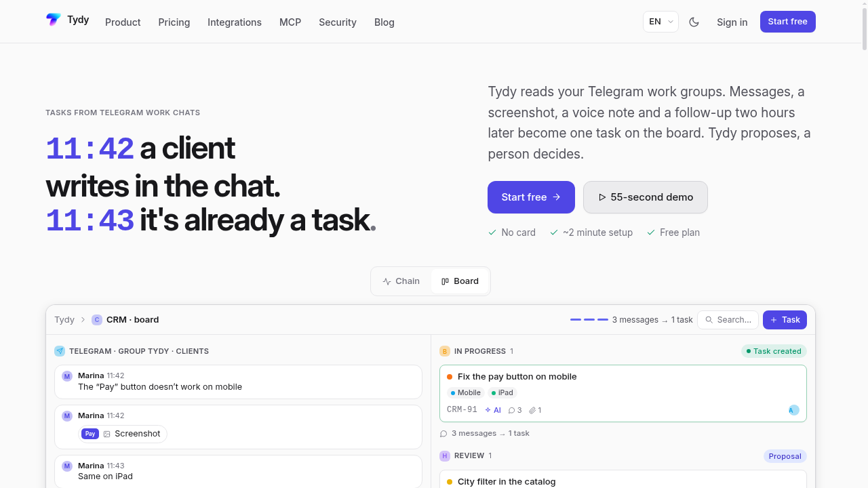Click the Tydy breadcrumb
868x488 pixels.
[64, 320]
